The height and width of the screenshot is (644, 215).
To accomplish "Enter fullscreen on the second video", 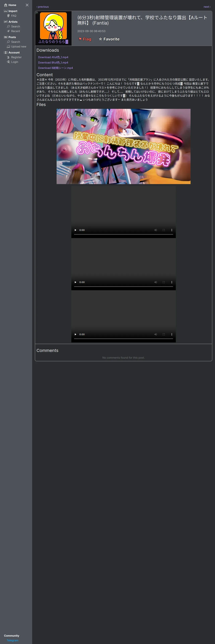I will (164, 282).
